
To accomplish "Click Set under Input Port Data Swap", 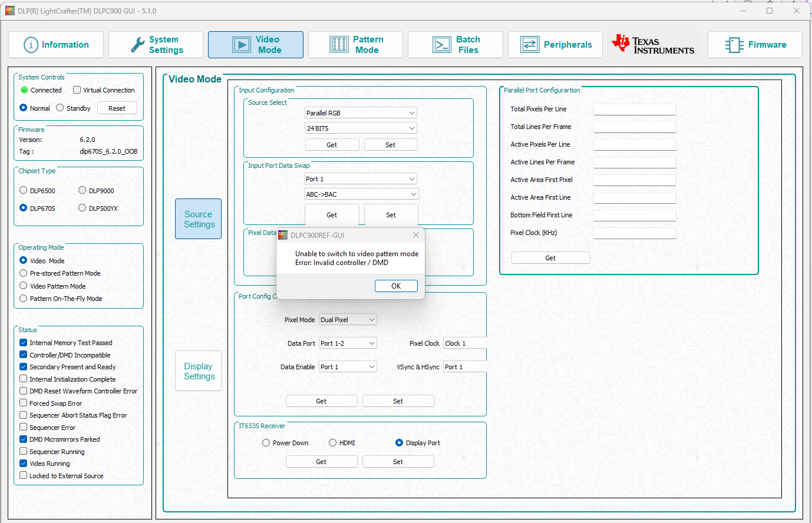I will coord(391,215).
